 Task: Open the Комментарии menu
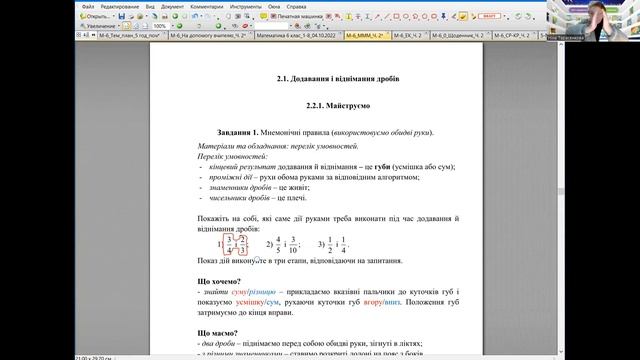point(207,7)
